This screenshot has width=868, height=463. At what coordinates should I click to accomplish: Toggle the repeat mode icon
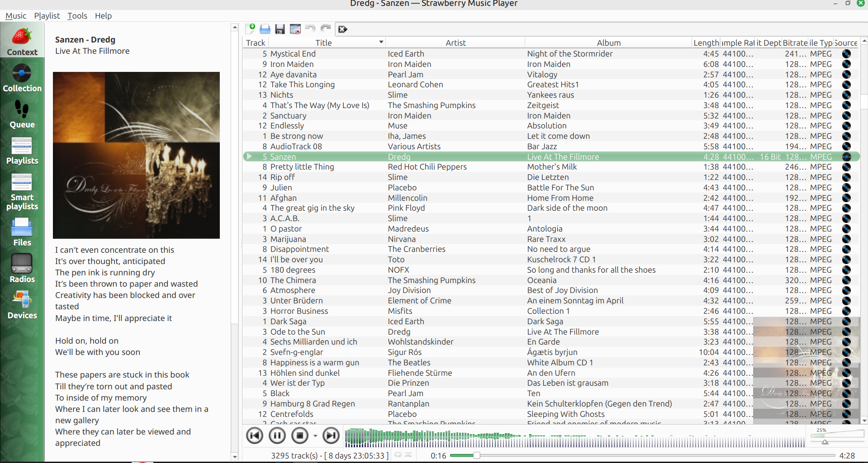click(x=398, y=455)
